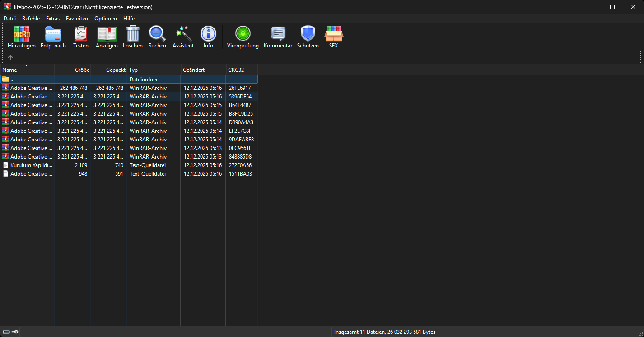Click the Anzeigen book icon

tap(107, 37)
